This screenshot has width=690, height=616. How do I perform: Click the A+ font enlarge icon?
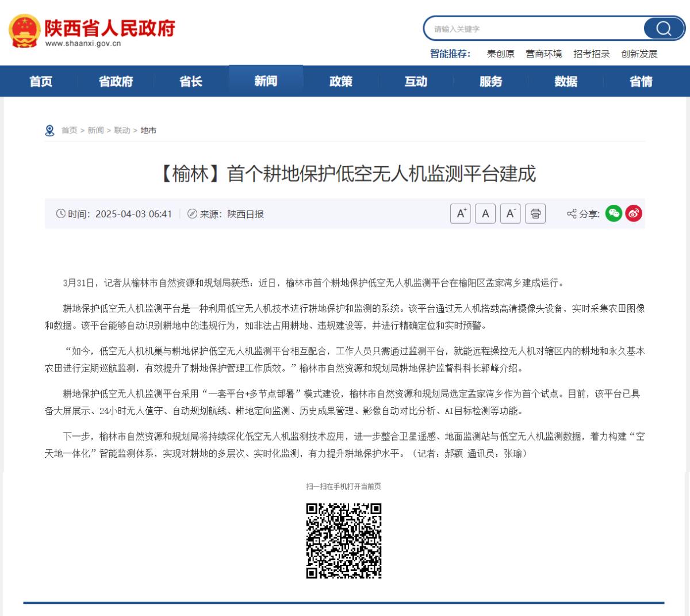[x=459, y=213]
